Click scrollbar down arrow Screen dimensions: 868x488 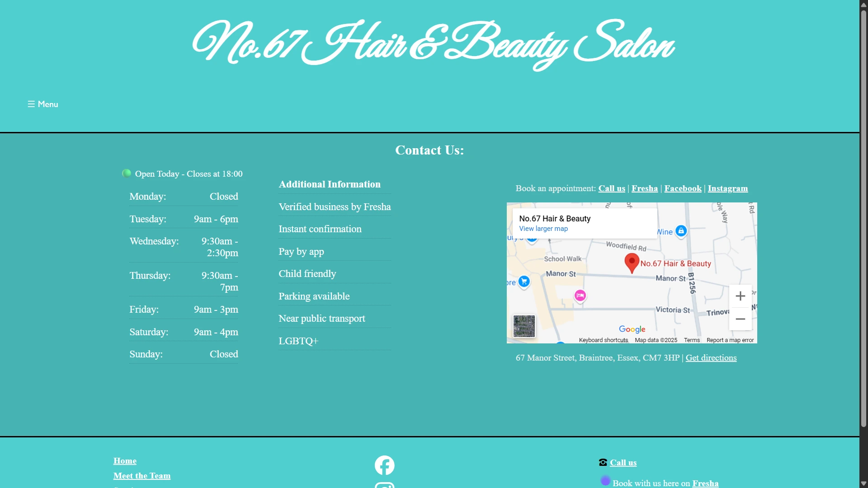[x=863, y=483]
